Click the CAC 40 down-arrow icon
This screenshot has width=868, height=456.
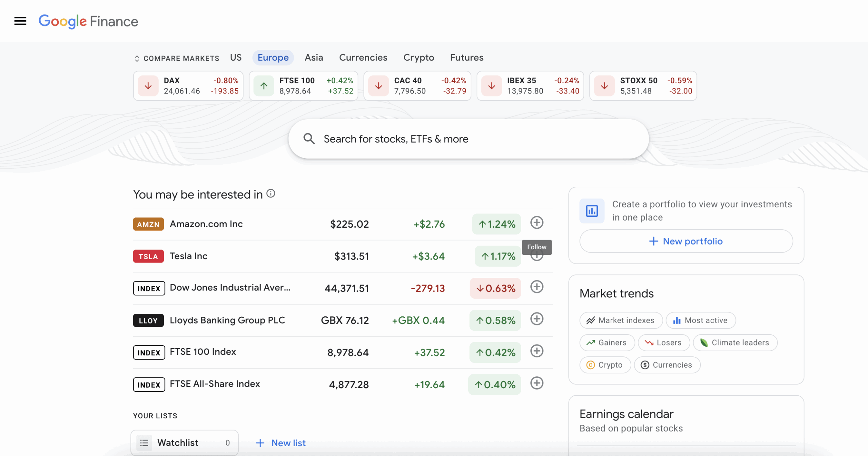pyautogui.click(x=378, y=86)
